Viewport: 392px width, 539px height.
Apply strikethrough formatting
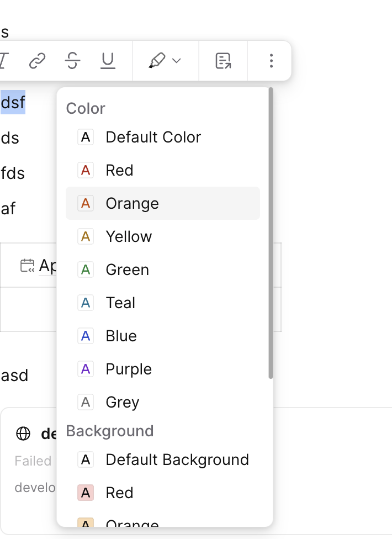click(72, 61)
